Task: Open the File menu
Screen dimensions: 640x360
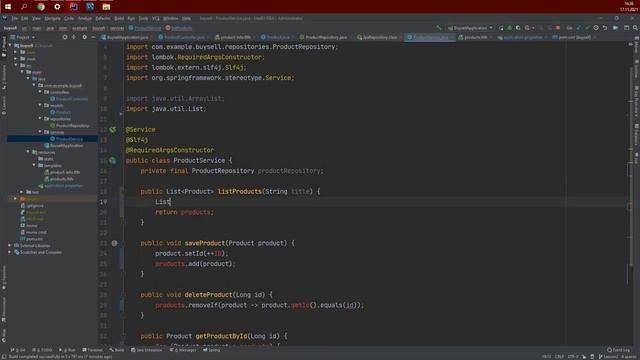Action: coord(14,18)
